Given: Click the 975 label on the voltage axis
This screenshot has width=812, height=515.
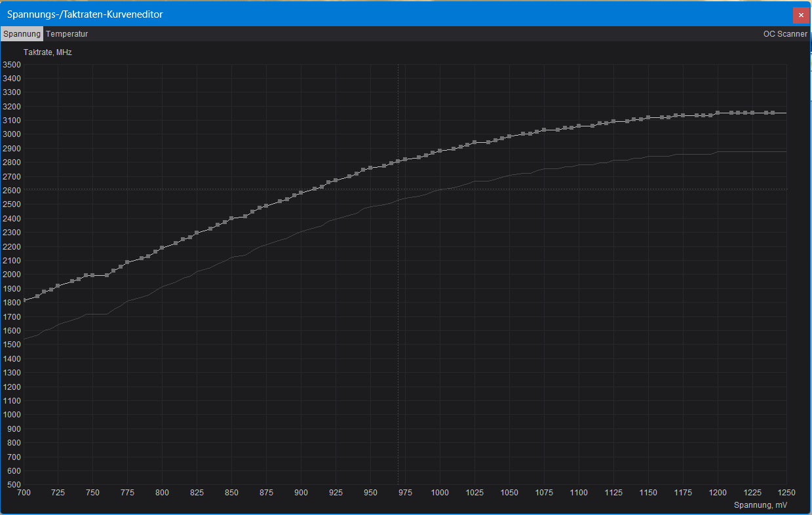Looking at the screenshot, I should coord(405,493).
